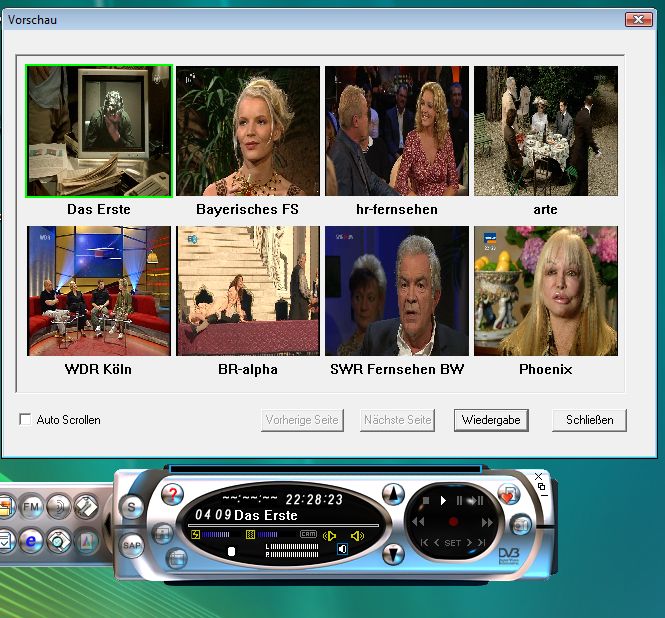Start playback with the play triangle
Viewport: 665px width, 618px height.
click(x=443, y=501)
